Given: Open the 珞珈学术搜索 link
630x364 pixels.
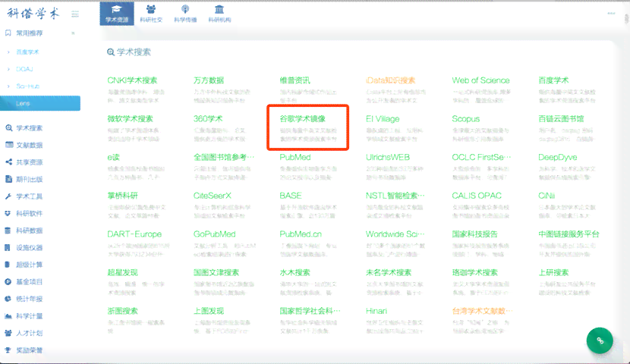Looking at the screenshot, I should coord(474,272).
